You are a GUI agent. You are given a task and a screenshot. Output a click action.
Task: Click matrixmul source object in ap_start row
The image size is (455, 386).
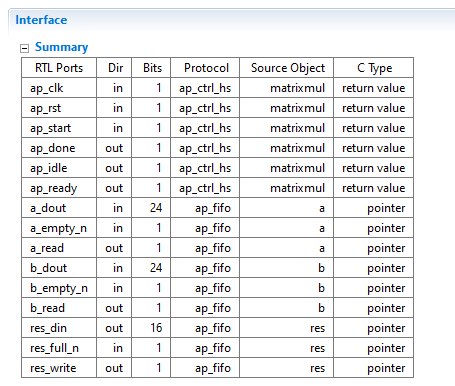[297, 128]
